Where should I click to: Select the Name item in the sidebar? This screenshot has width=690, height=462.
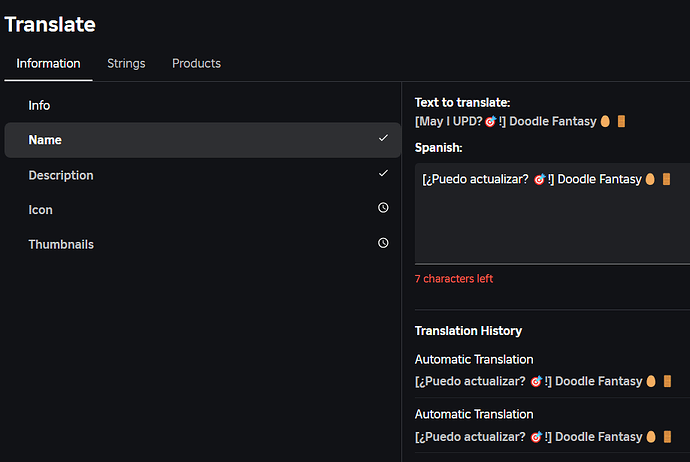pos(45,140)
